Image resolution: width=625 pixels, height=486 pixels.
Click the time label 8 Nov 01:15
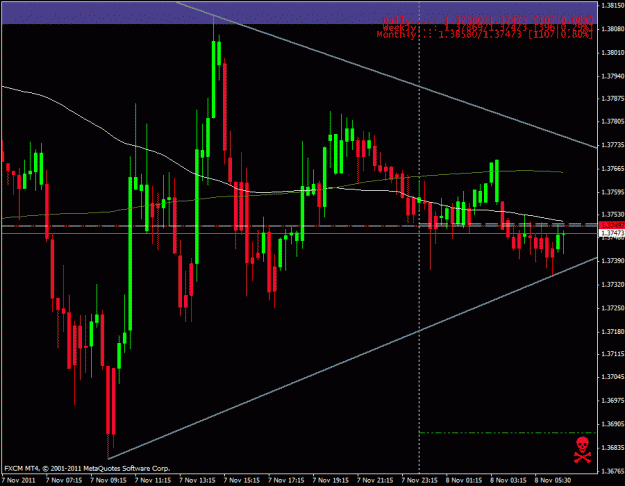click(464, 480)
